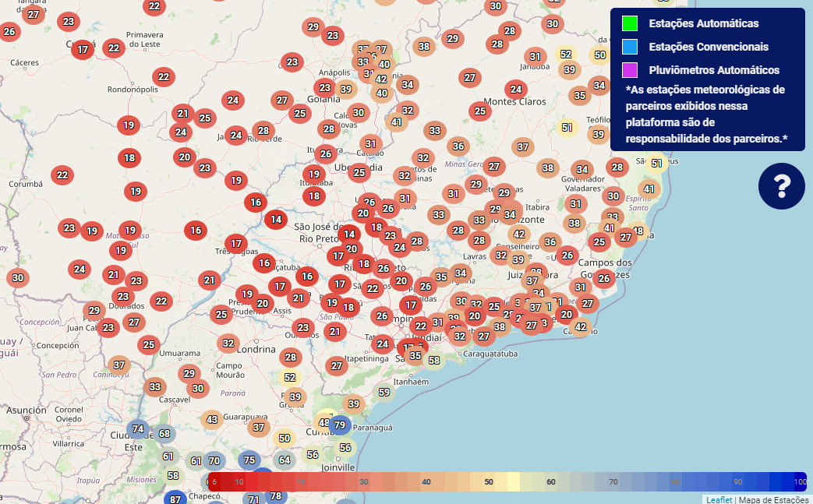Select station marker 51 near Teófilo Otoni

tap(567, 128)
